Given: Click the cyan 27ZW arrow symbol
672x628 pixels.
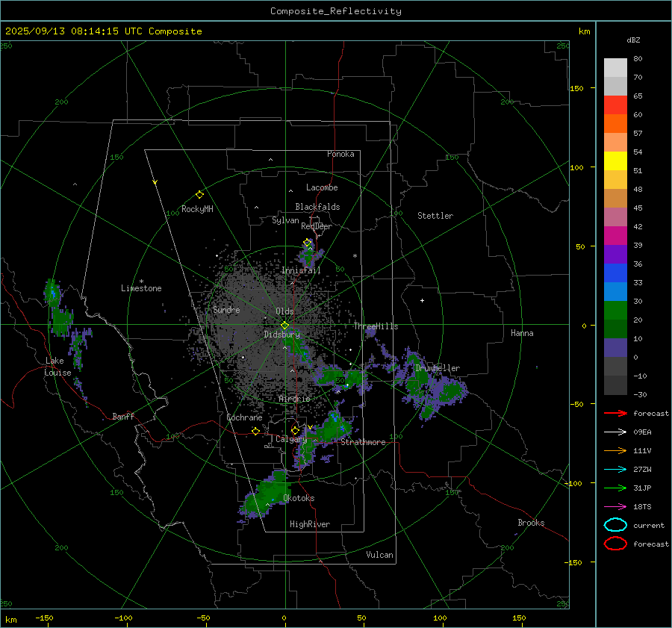Looking at the screenshot, I should pos(615,470).
